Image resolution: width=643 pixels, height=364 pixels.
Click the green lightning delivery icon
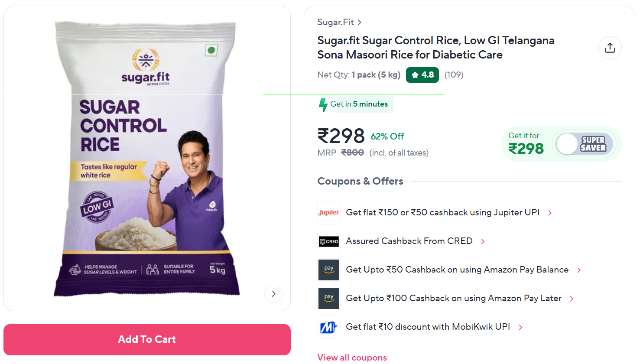coord(323,104)
